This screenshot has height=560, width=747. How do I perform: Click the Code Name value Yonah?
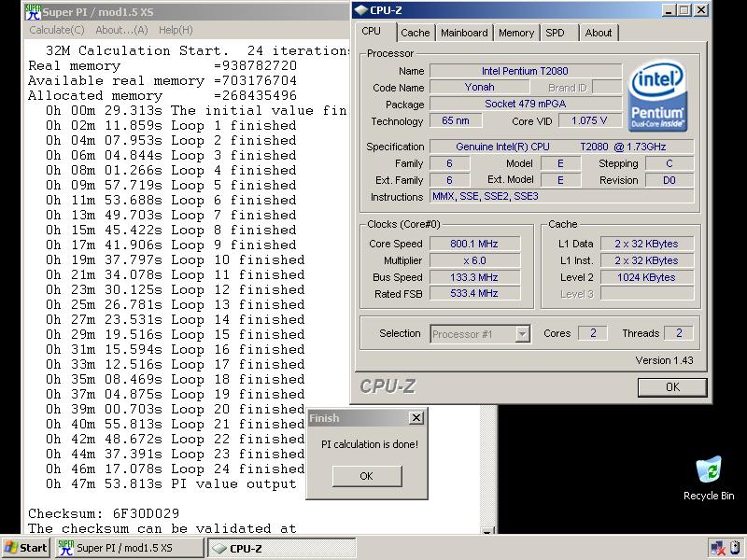pos(479,87)
